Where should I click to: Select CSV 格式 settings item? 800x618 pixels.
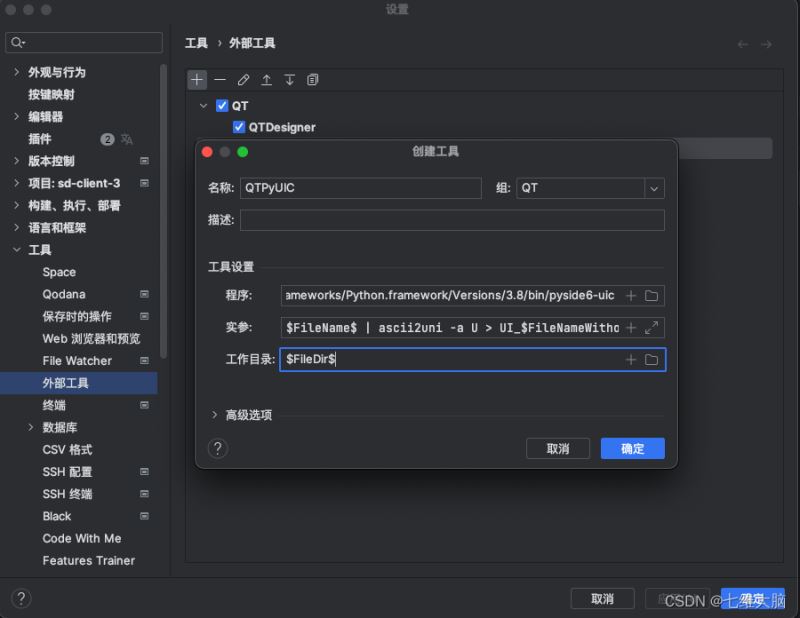(x=67, y=450)
